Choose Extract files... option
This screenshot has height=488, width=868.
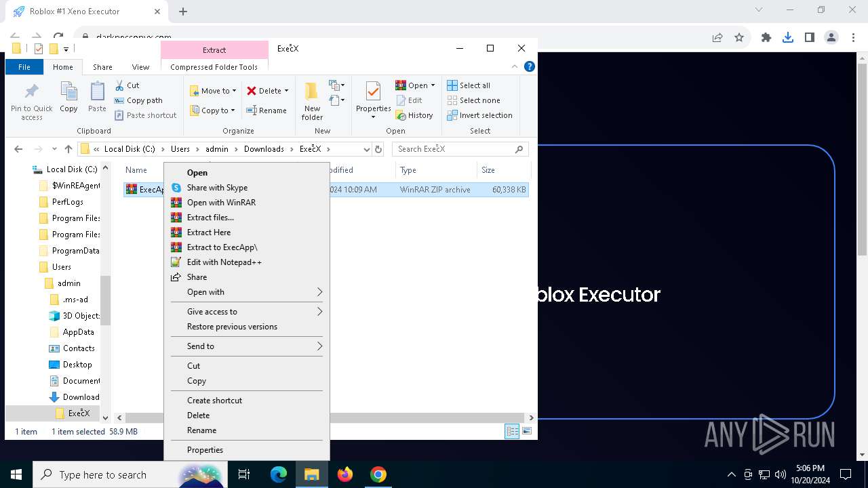tap(247, 218)
